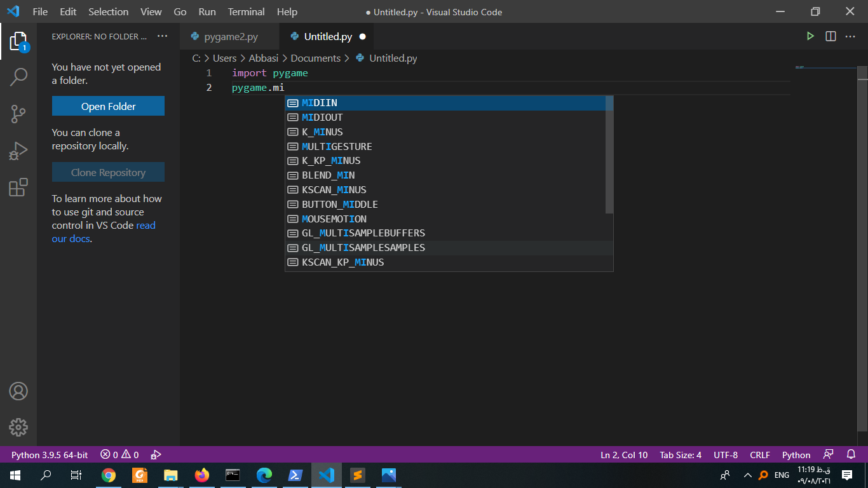The height and width of the screenshot is (488, 868).
Task: Split the editor right
Action: coord(831,36)
